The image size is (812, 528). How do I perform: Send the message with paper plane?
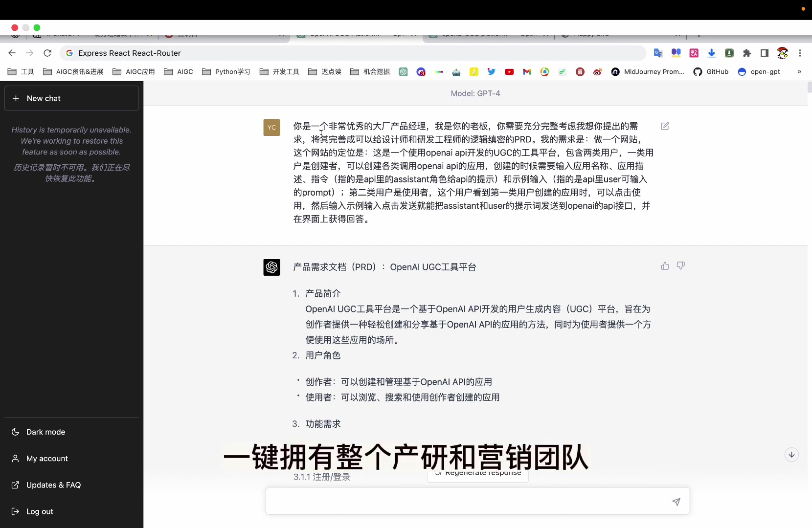click(676, 502)
